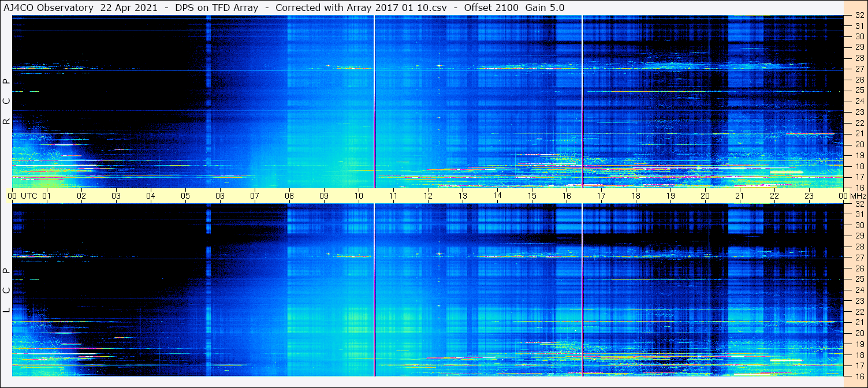
Task: Select '22' frequency label in lower LCP scale
Action: (x=859, y=311)
